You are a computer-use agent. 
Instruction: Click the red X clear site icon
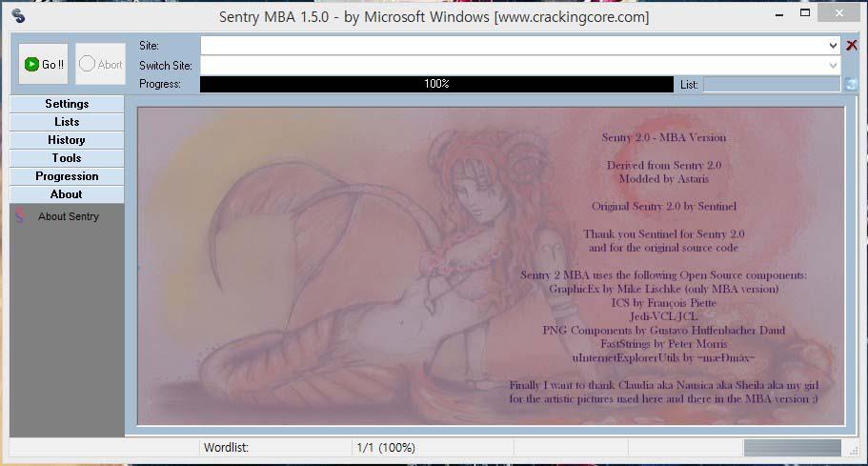(852, 46)
